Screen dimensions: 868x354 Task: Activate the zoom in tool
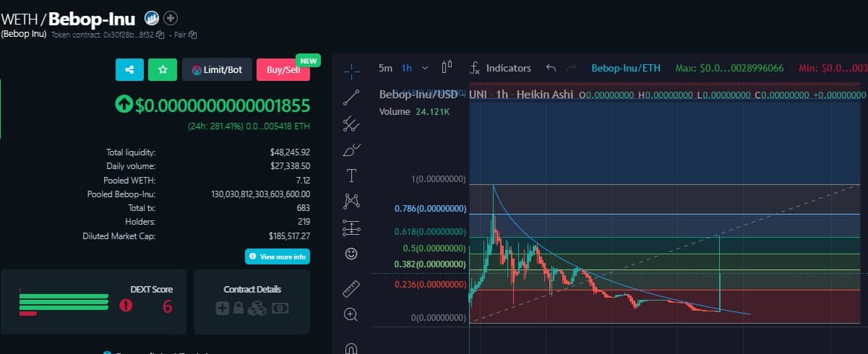(352, 314)
